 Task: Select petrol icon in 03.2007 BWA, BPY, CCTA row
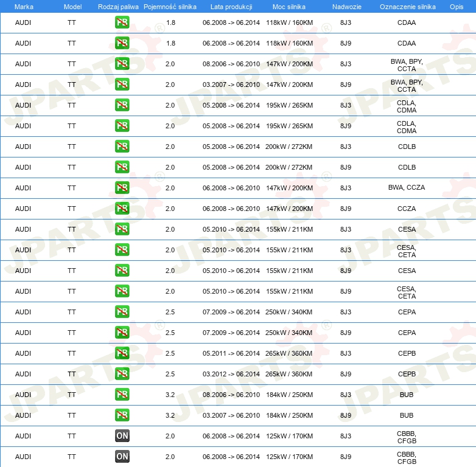[x=122, y=85]
